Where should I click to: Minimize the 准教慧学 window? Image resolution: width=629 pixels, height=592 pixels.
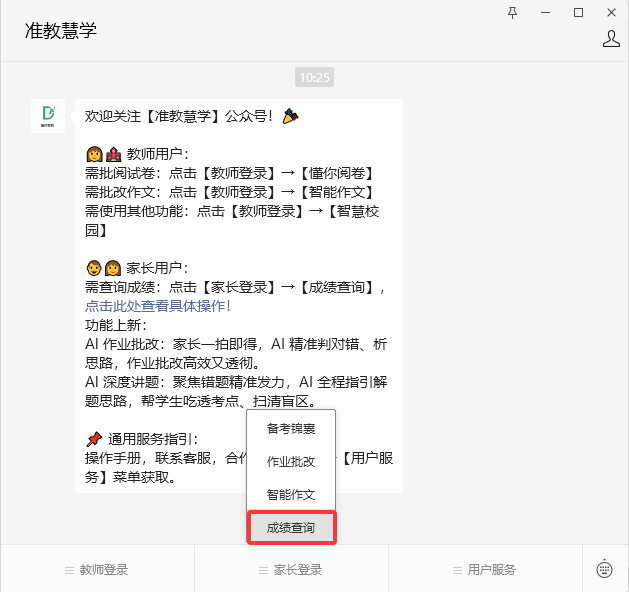tap(545, 13)
